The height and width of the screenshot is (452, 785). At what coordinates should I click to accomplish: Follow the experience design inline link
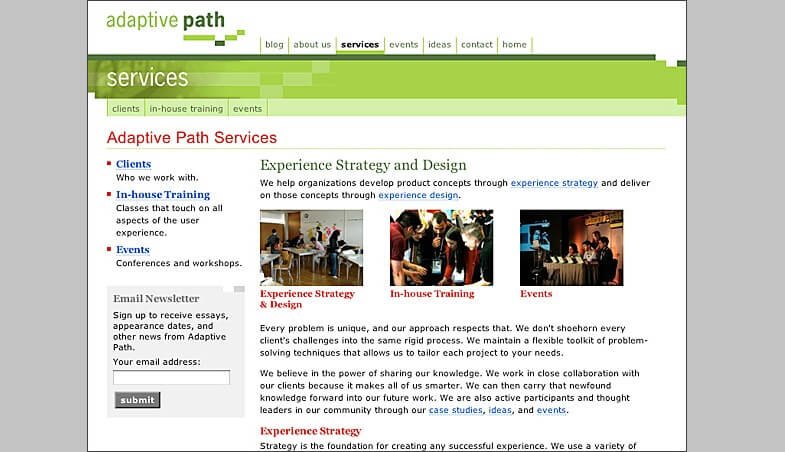click(418, 195)
